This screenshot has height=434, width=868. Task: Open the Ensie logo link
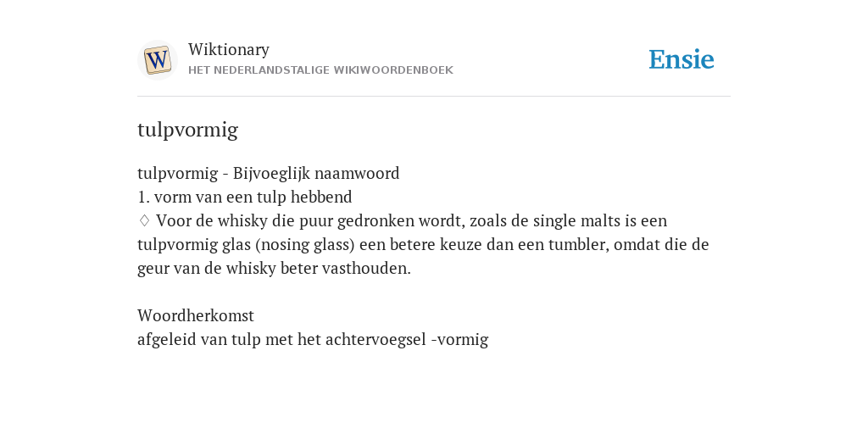pyautogui.click(x=682, y=59)
